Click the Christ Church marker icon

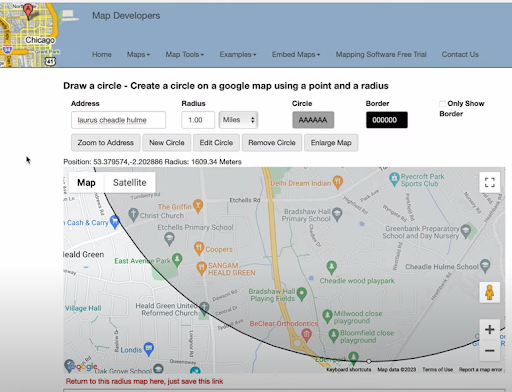tap(133, 215)
